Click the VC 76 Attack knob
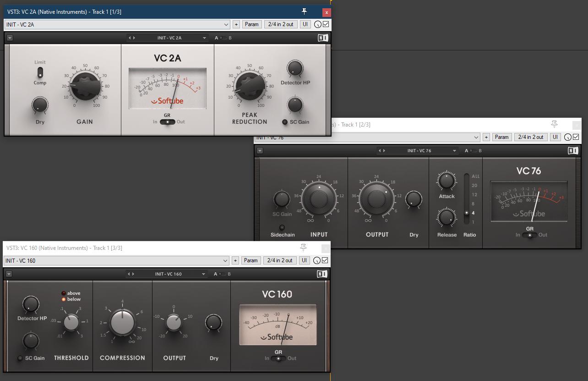 (x=446, y=181)
